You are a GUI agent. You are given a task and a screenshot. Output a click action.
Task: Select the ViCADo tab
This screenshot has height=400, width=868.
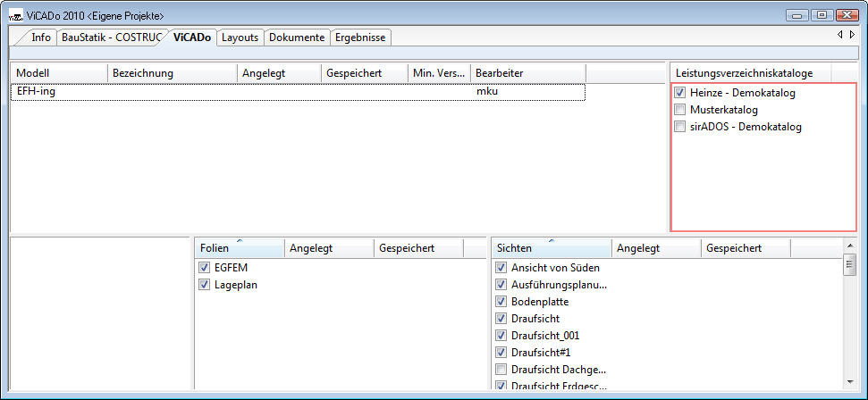[x=191, y=37]
